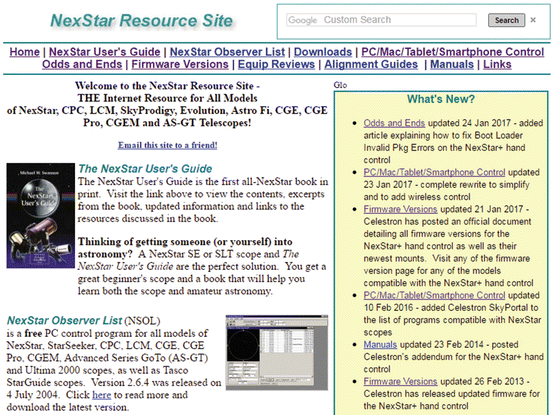Open 'Odds and Ends' link in What's New

pos(394,123)
